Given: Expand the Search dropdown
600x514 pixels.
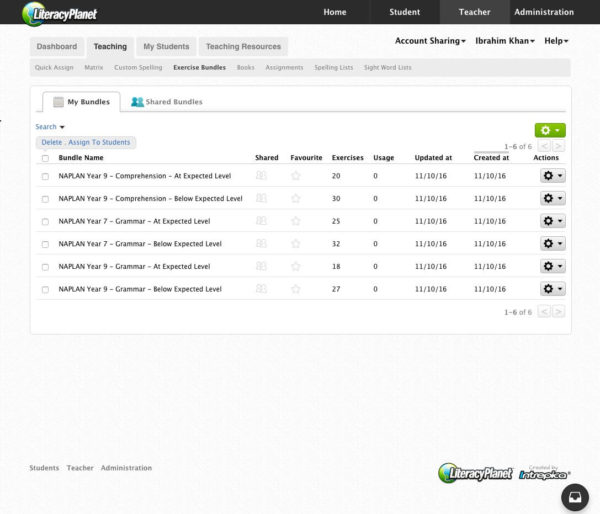Looking at the screenshot, I should pyautogui.click(x=50, y=127).
